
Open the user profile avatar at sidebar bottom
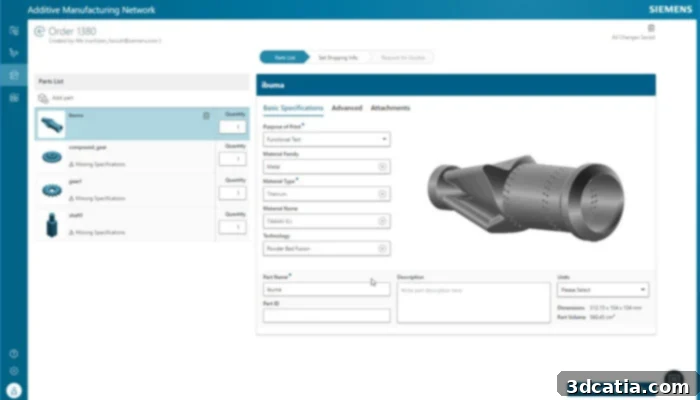pos(14,390)
